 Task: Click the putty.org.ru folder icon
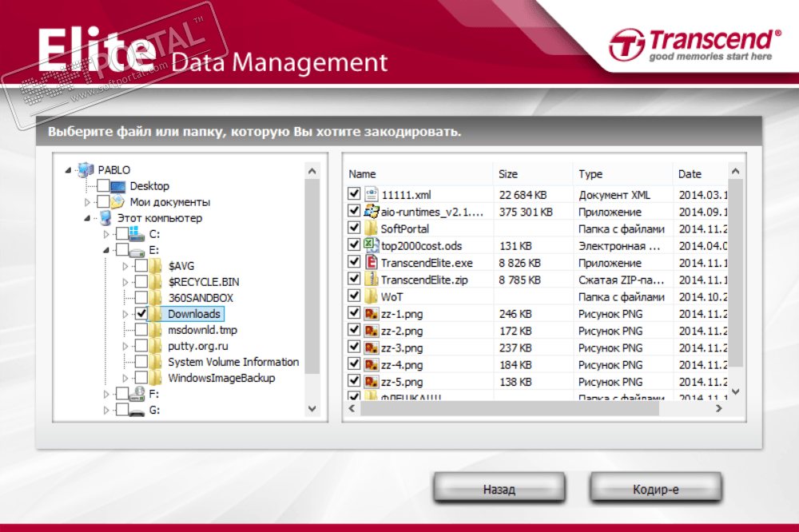coord(156,346)
